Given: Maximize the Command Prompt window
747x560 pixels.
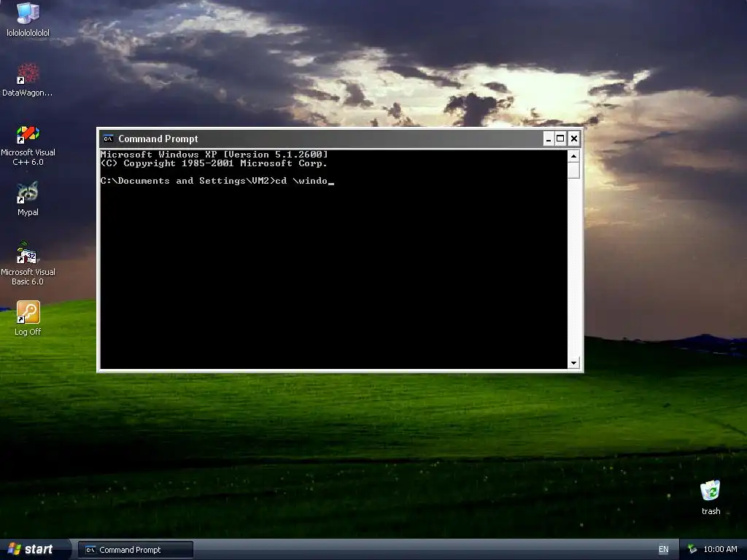Looking at the screenshot, I should pos(561,139).
